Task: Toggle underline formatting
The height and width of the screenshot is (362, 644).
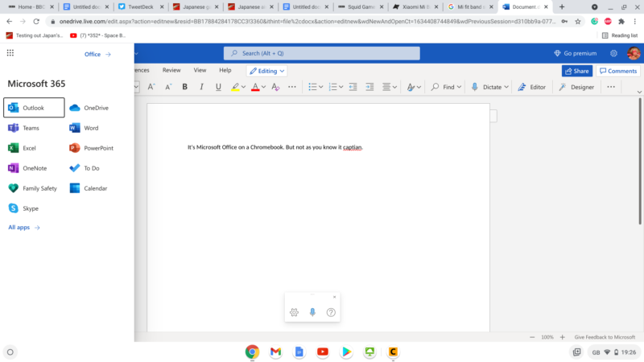Action: pyautogui.click(x=218, y=87)
